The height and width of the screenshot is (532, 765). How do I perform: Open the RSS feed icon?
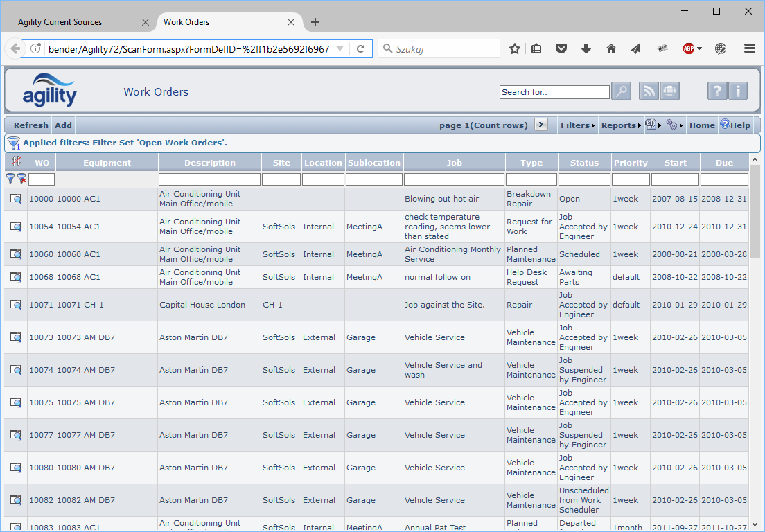click(649, 91)
